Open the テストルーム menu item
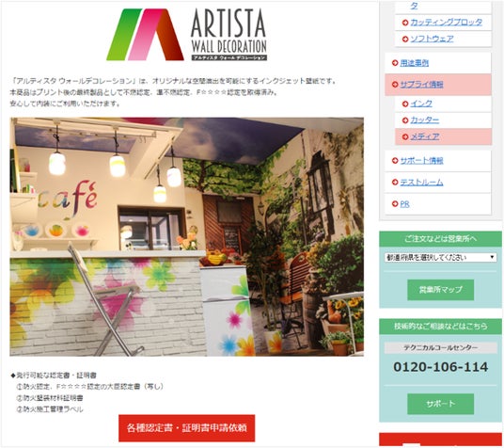The height and width of the screenshot is (448, 504). (x=421, y=183)
